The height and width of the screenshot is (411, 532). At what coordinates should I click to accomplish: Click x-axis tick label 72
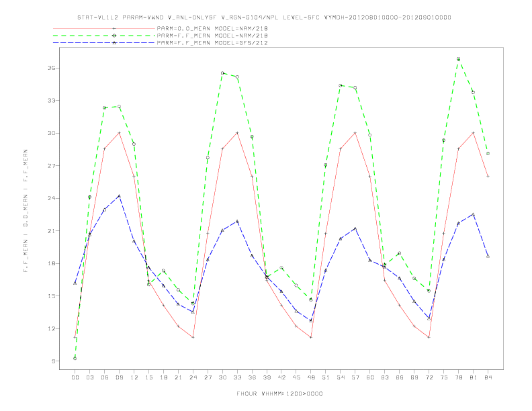pyautogui.click(x=429, y=377)
